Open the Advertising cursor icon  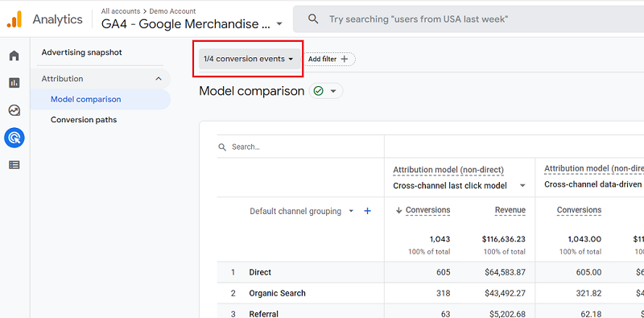[x=14, y=138]
